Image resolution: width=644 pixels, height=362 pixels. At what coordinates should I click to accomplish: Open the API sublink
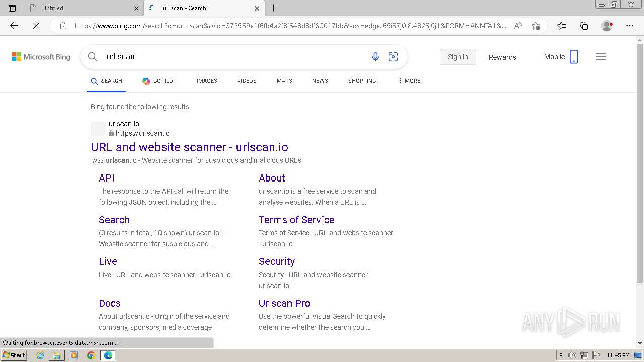click(x=107, y=178)
